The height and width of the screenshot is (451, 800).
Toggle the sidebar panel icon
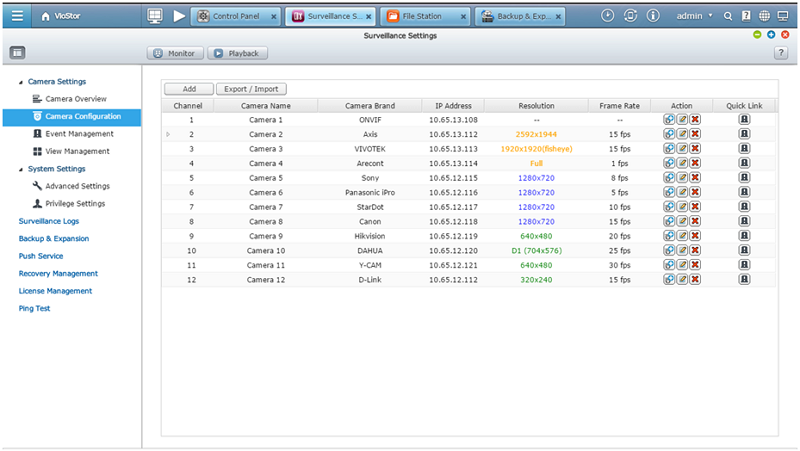point(17,53)
